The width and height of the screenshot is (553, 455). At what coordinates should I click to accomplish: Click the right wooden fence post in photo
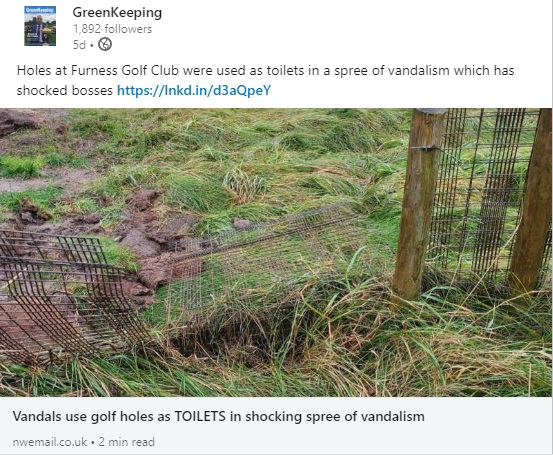pyautogui.click(x=532, y=201)
